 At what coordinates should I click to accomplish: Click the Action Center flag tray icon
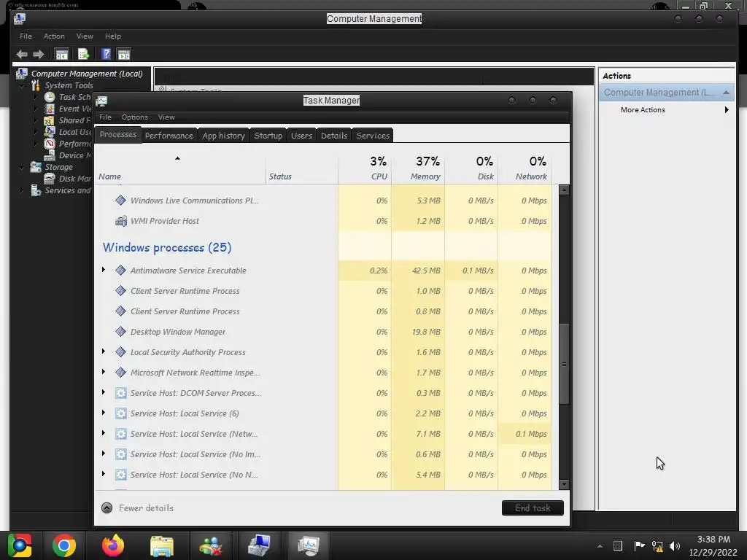639,546
